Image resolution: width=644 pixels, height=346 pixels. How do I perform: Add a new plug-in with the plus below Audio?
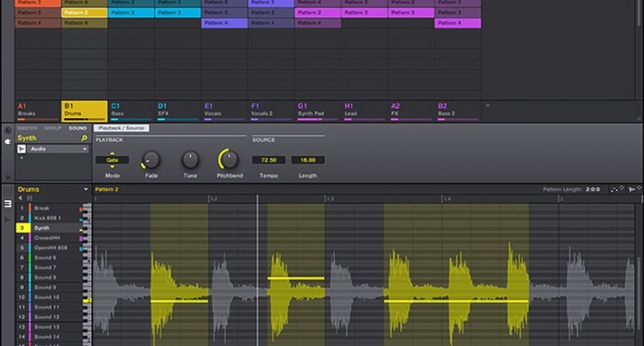click(x=21, y=158)
